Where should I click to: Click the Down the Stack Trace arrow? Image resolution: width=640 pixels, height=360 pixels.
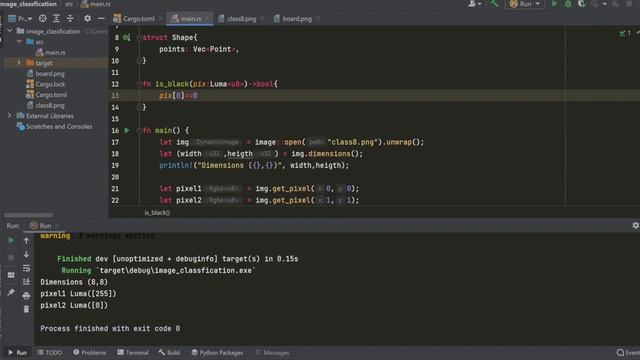coord(26,254)
